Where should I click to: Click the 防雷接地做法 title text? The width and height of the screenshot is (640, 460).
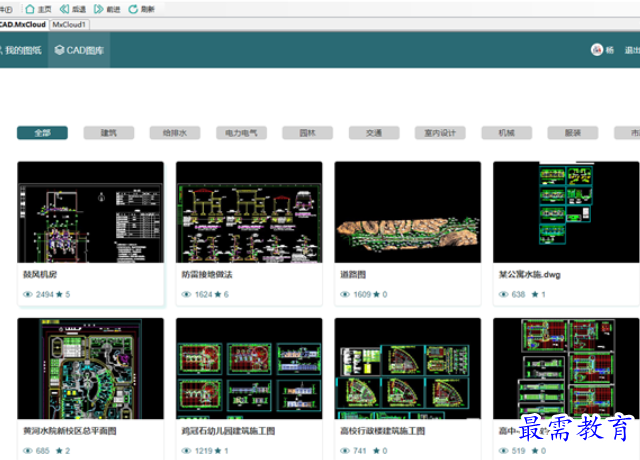207,274
